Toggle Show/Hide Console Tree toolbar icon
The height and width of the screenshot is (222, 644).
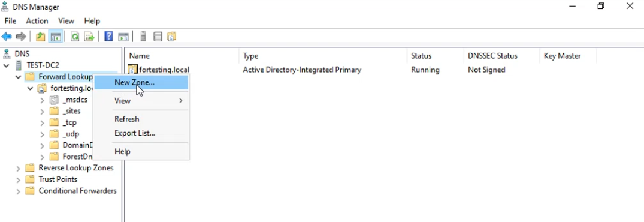(56, 37)
